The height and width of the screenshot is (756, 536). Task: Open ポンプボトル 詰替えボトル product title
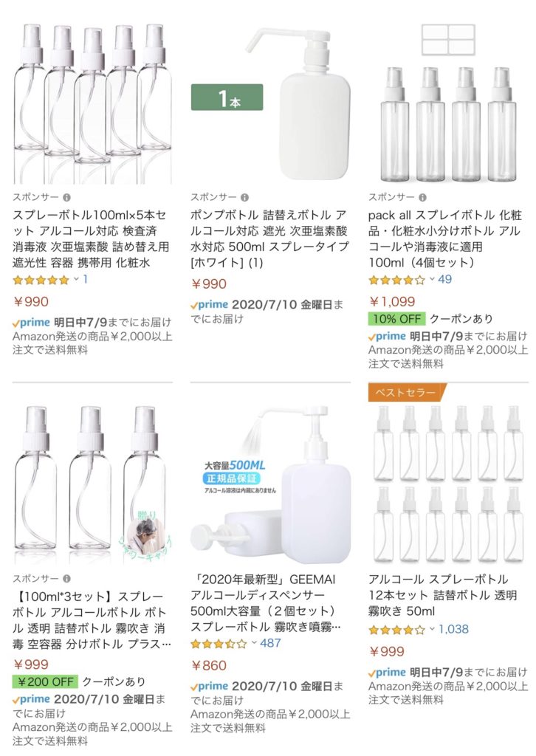tap(269, 238)
